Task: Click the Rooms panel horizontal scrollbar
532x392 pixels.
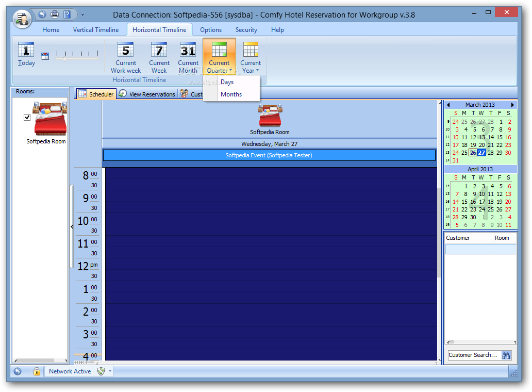Action: point(40,361)
